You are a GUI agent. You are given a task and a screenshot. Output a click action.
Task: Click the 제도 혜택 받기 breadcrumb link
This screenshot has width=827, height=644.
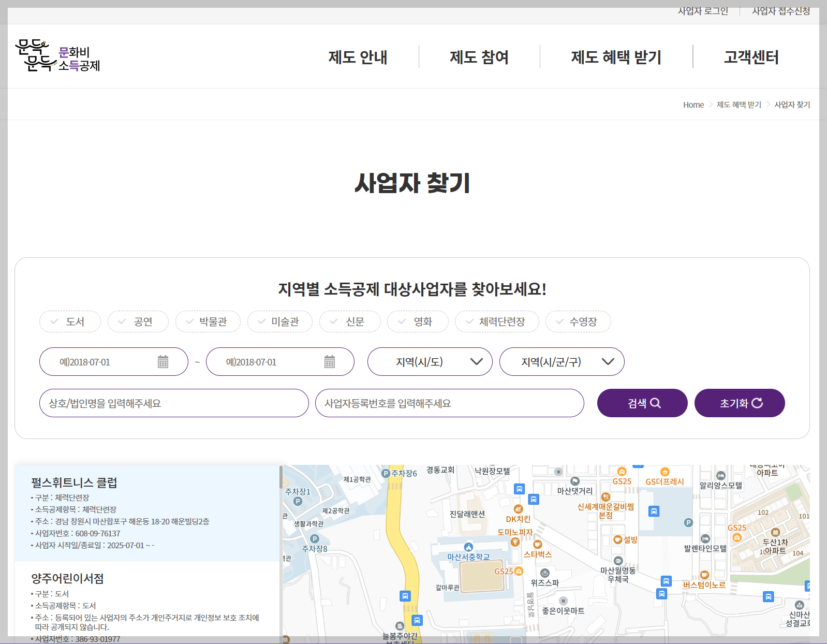point(739,105)
